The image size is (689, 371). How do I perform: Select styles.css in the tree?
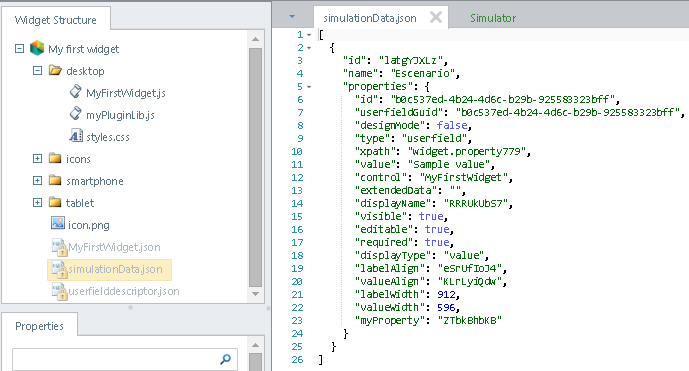108,137
